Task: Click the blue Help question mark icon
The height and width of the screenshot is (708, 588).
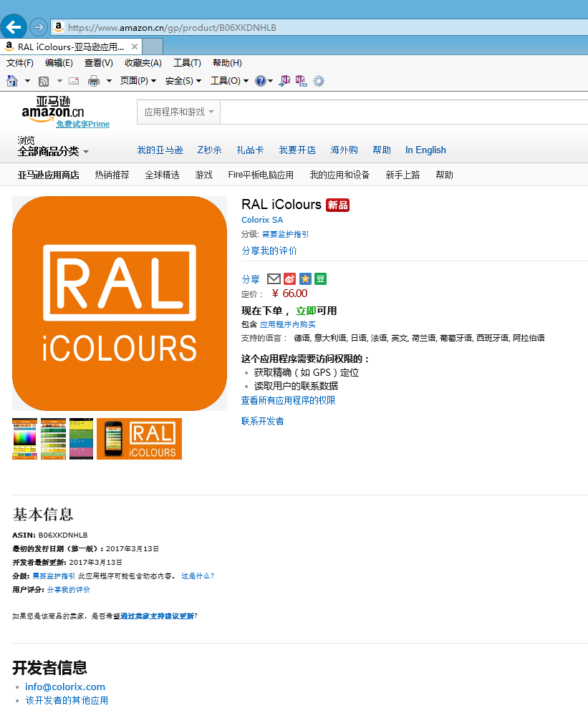Action: coord(261,81)
